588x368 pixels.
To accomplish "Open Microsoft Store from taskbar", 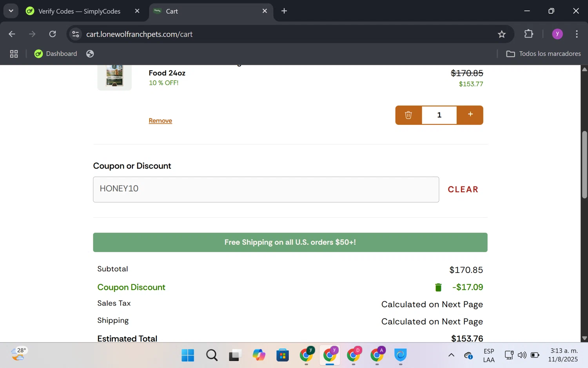I will [282, 355].
